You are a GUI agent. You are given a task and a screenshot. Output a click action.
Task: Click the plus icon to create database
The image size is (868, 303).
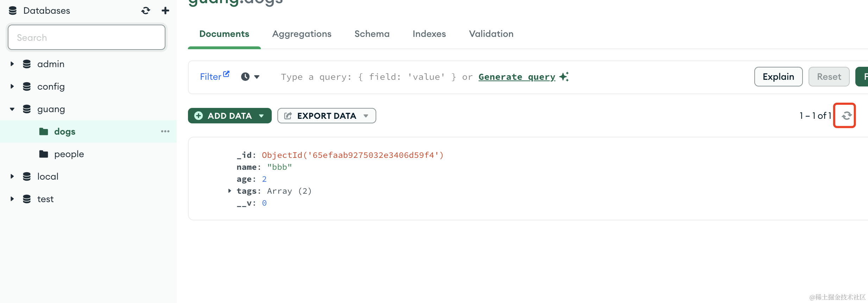[x=165, y=11]
